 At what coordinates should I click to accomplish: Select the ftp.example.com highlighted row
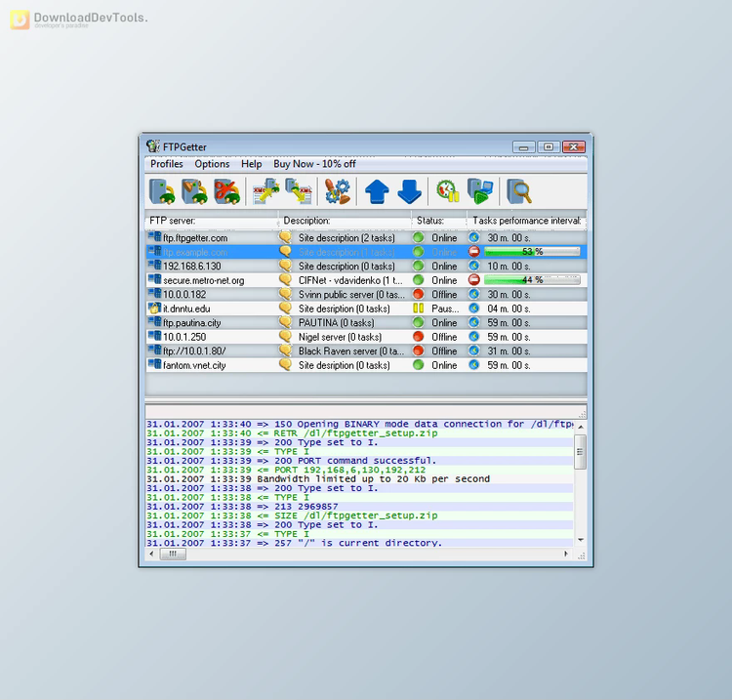366,252
